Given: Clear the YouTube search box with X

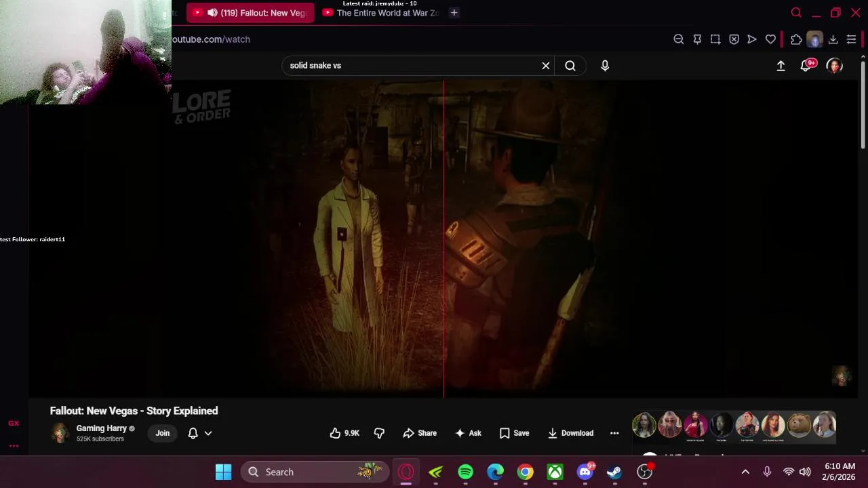Looking at the screenshot, I should (x=546, y=66).
